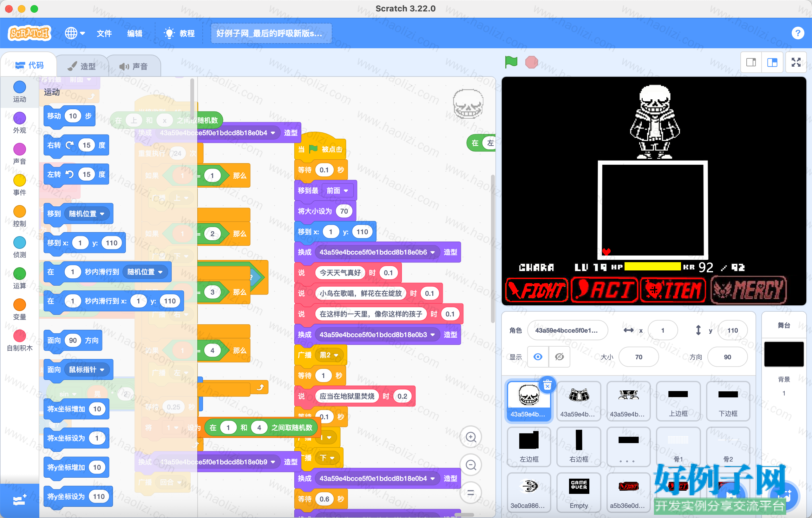Open the 文件 file menu

[x=104, y=33]
